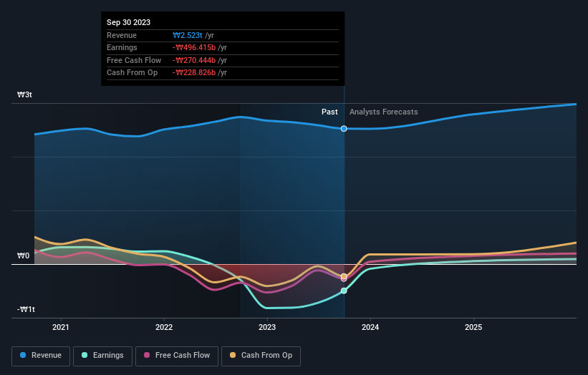Select the Cash From Op point at Sep 2023
This screenshot has height=375, width=588.
click(x=344, y=276)
